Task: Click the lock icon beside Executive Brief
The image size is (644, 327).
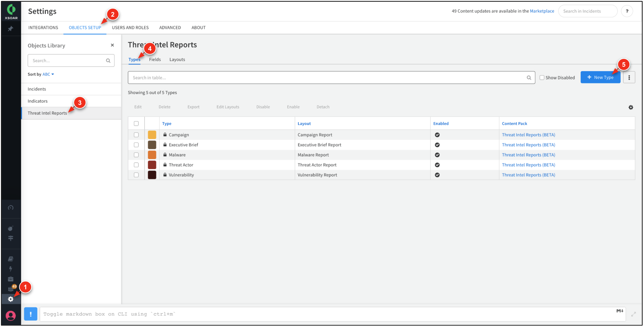Action: 165,145
